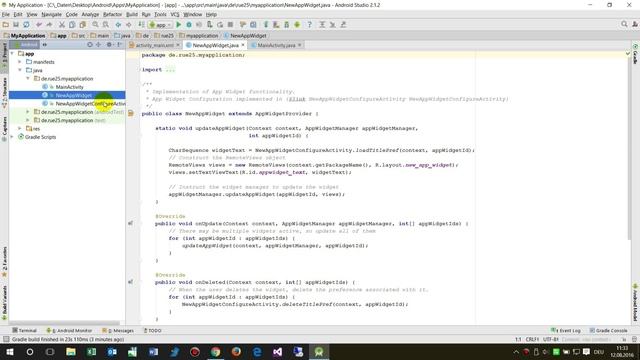Viewport: 640px width, 360px height.
Task: Open project panel settings gear
Action: 109,44
